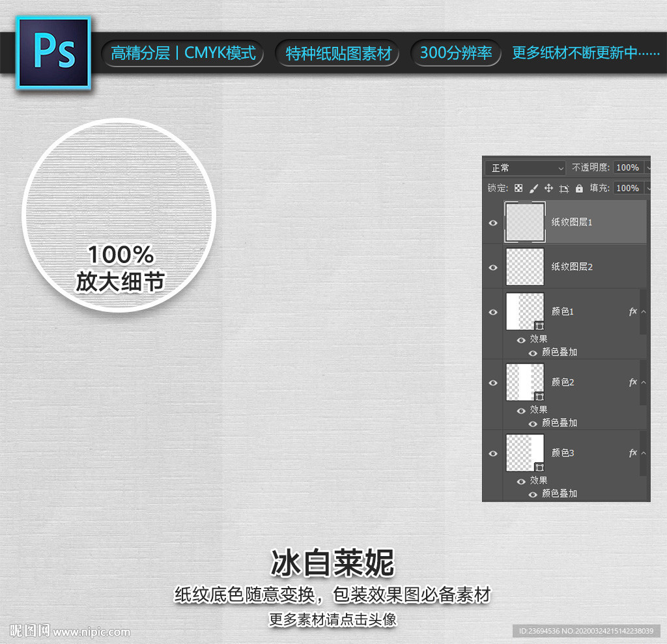The width and height of the screenshot is (667, 644).
Task: Select the lock transparent pixels icon
Action: [x=518, y=188]
